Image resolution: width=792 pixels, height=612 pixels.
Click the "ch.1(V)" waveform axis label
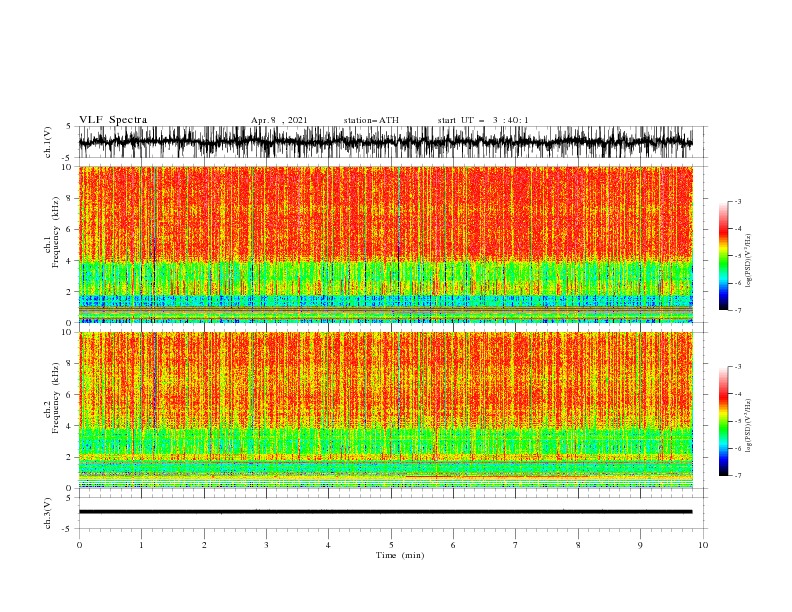[48, 142]
